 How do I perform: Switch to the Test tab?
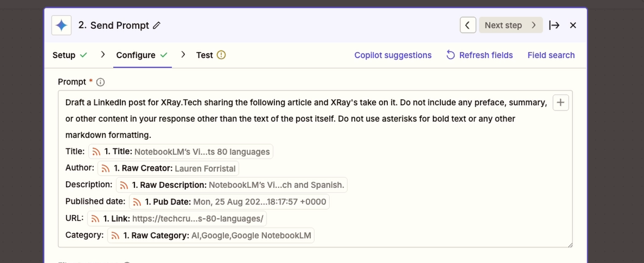(211, 55)
